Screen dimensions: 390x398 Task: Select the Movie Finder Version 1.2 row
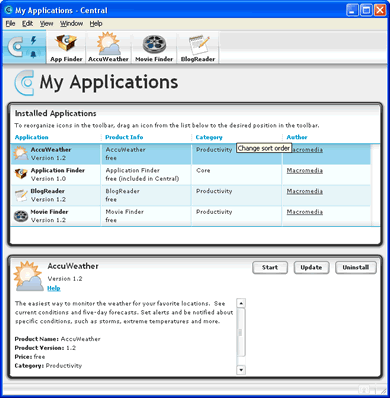point(190,216)
